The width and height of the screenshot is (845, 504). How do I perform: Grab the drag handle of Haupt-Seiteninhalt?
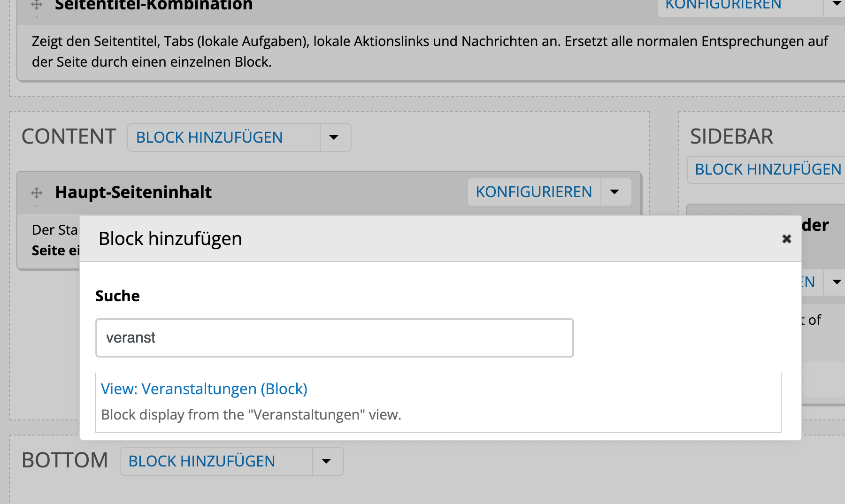coord(37,192)
